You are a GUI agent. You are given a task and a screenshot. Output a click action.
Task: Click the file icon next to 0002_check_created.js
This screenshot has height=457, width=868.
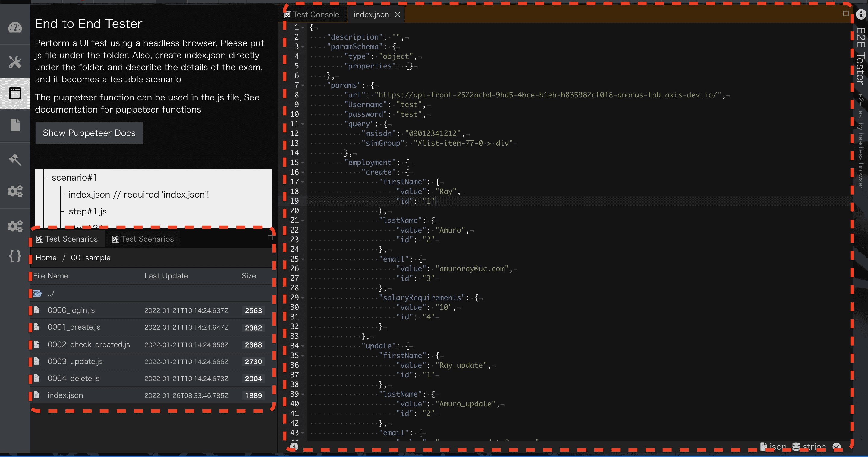coord(37,344)
